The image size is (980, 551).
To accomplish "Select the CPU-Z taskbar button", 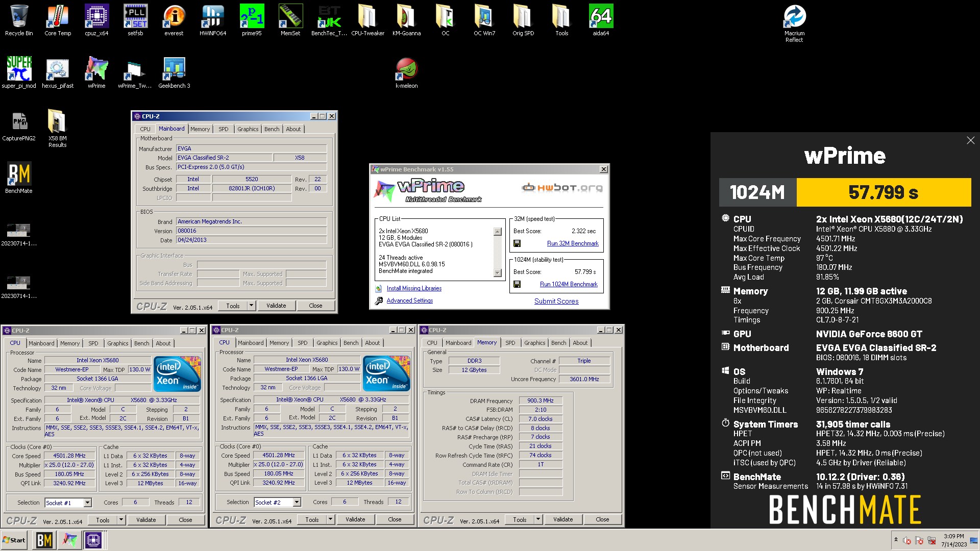I will pos(93,540).
